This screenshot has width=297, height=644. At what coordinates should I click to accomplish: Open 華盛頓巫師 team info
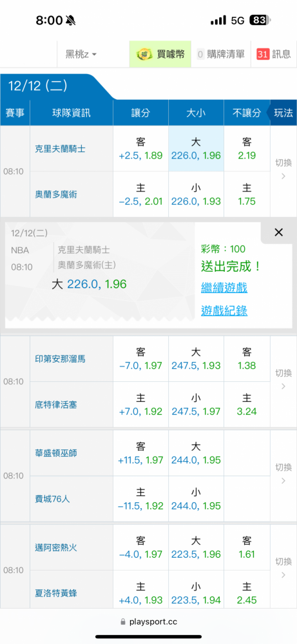[56, 453]
